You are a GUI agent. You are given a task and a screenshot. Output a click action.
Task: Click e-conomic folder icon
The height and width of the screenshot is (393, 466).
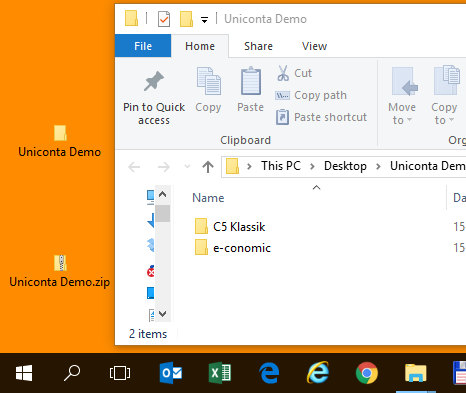(201, 247)
